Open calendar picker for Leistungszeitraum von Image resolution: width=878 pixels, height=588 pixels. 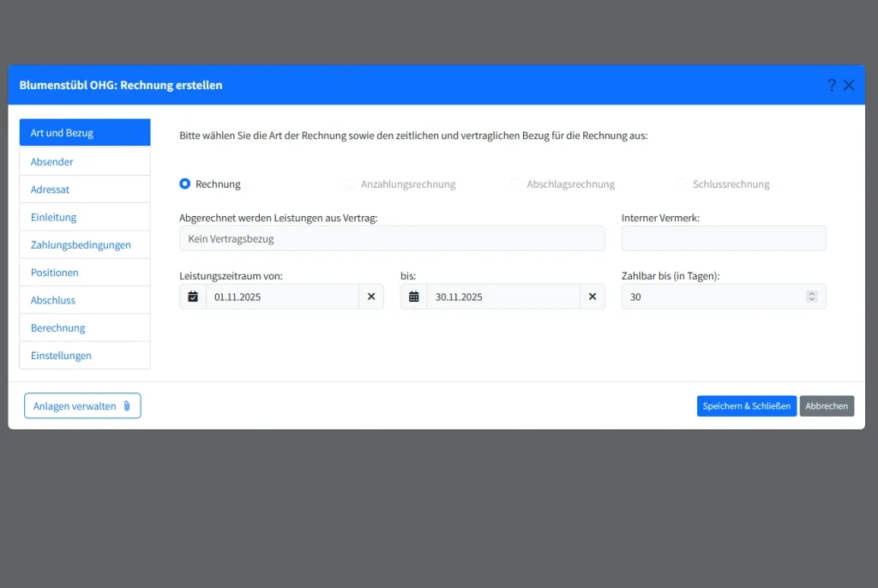(193, 297)
